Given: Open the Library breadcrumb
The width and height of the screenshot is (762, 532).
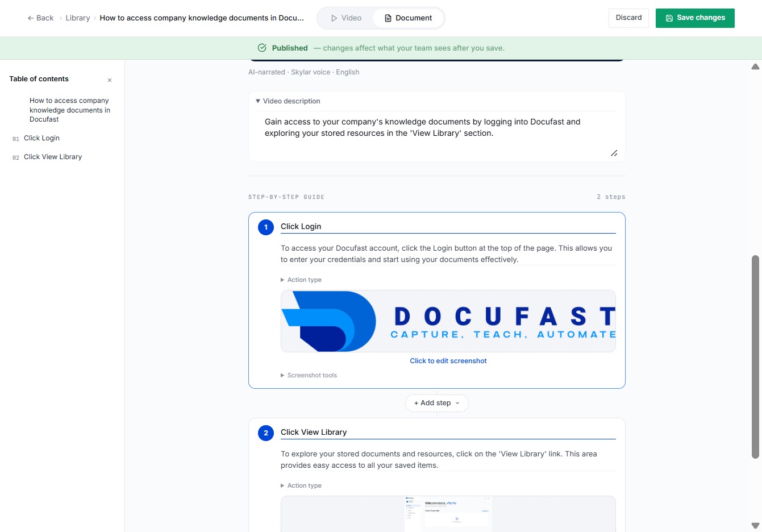Looking at the screenshot, I should pos(77,18).
